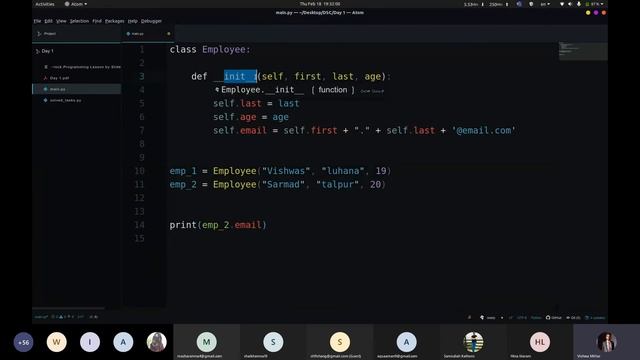Image resolution: width=640 pixels, height=360 pixels.
Task: Select the participant avatar A next to I
Action: point(123,342)
